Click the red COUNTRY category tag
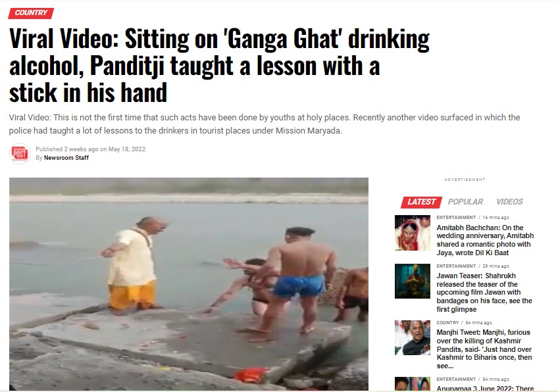This screenshot has height=392, width=558. [31, 13]
